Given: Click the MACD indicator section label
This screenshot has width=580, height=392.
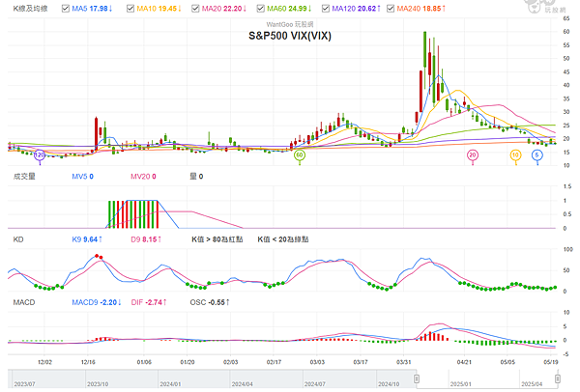Looking at the screenshot, I should click(x=24, y=302).
